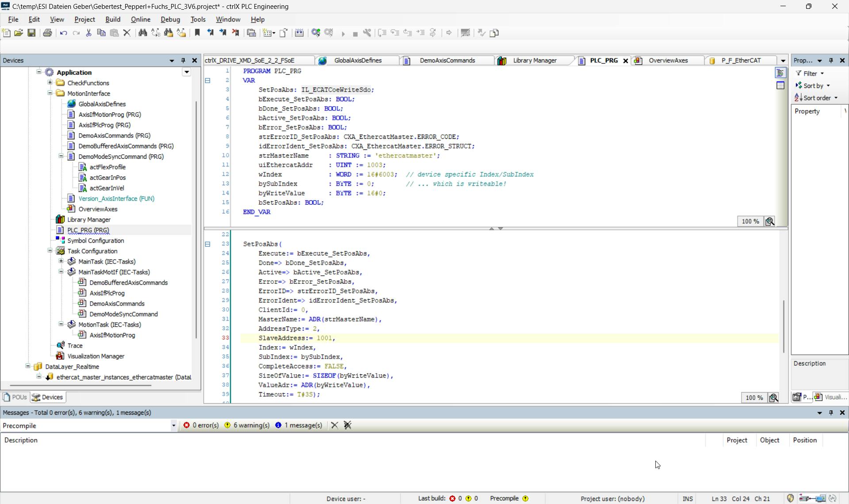Expand the MainTask (IEC-Tasks) node
Image resolution: width=849 pixels, height=504 pixels.
point(61,261)
